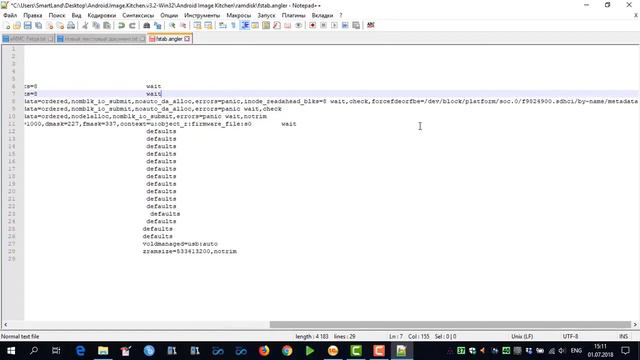Open the Кодировки menu
Screen dimensions: 640x360
[x=102, y=15]
